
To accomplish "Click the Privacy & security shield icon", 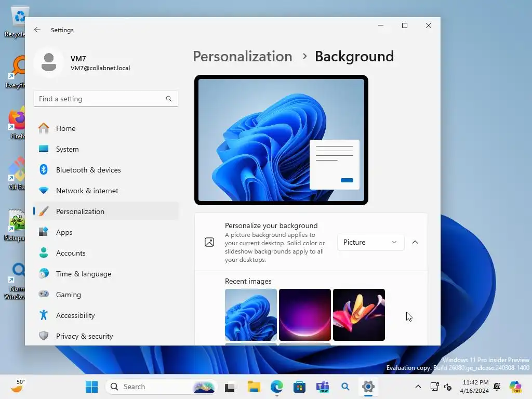I will (44, 336).
